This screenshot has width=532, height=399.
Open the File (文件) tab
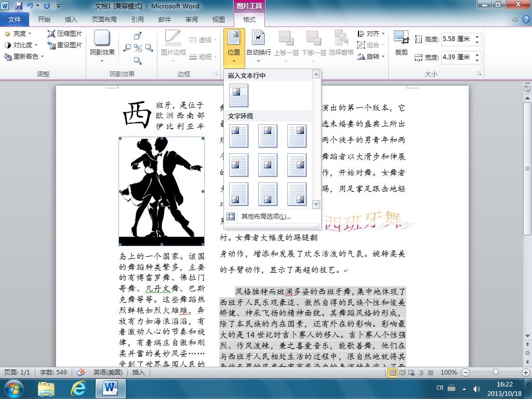point(15,20)
